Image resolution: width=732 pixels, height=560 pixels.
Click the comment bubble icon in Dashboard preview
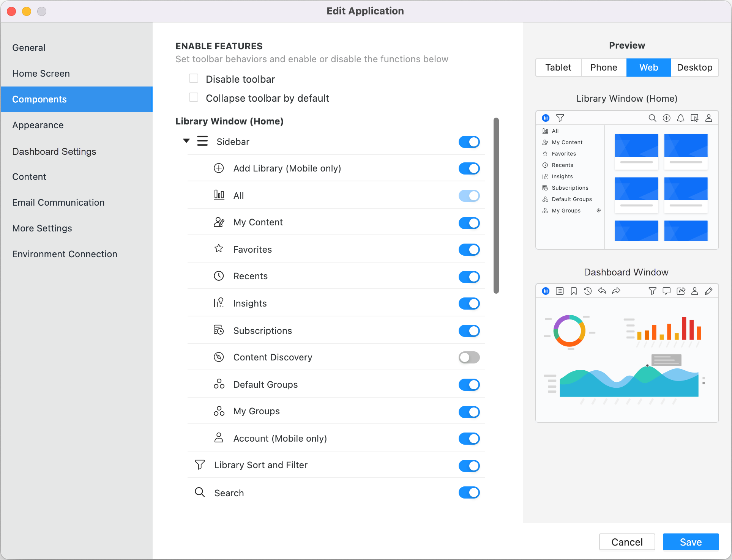point(666,291)
